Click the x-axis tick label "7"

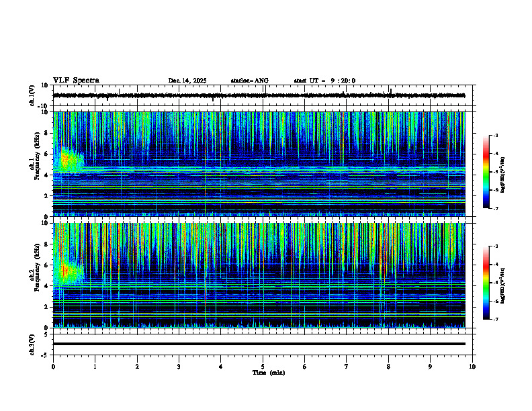click(x=347, y=367)
